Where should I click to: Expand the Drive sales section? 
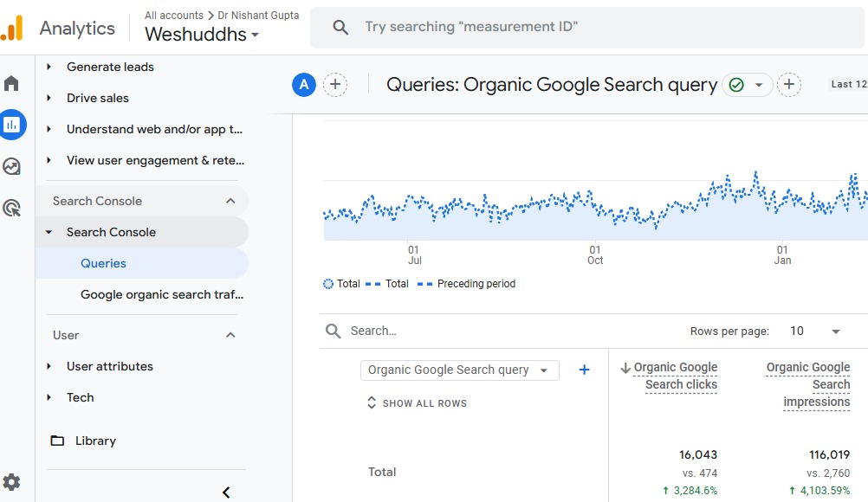(x=49, y=98)
